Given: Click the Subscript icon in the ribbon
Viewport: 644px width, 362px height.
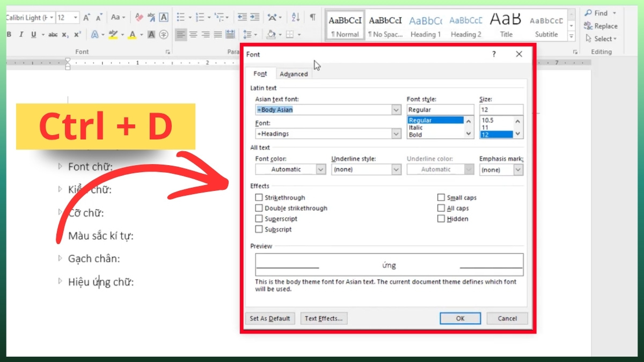Looking at the screenshot, I should click(65, 34).
